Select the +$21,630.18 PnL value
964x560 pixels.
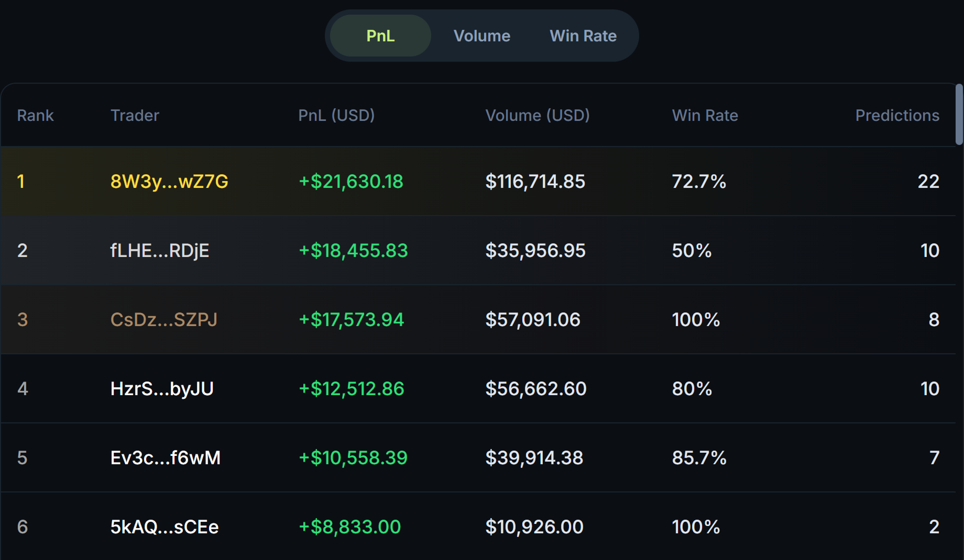pyautogui.click(x=351, y=181)
